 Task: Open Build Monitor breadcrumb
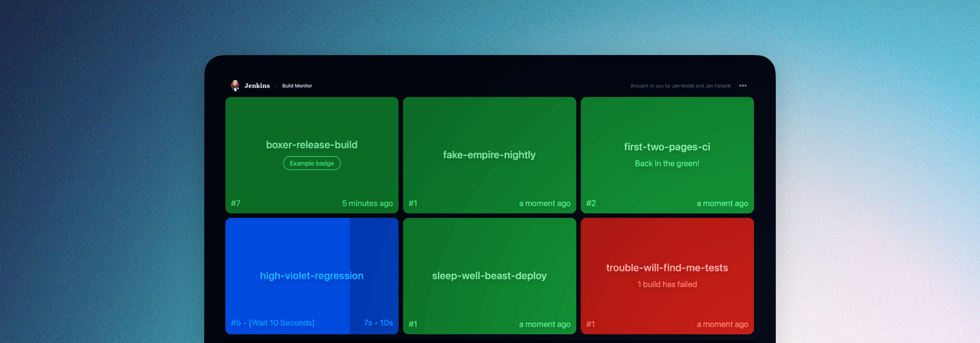pos(297,86)
